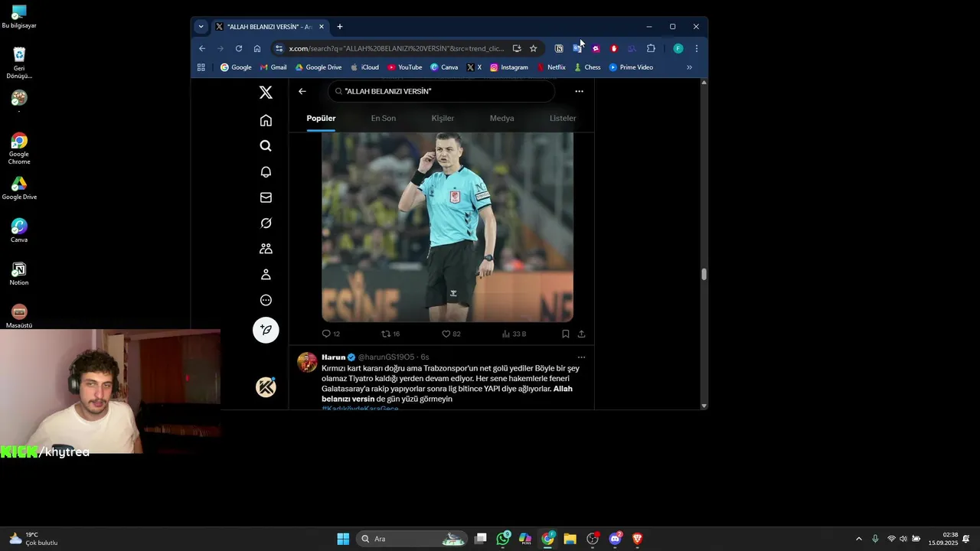Open Canva desktop shortcut
980x551 pixels.
pyautogui.click(x=19, y=230)
